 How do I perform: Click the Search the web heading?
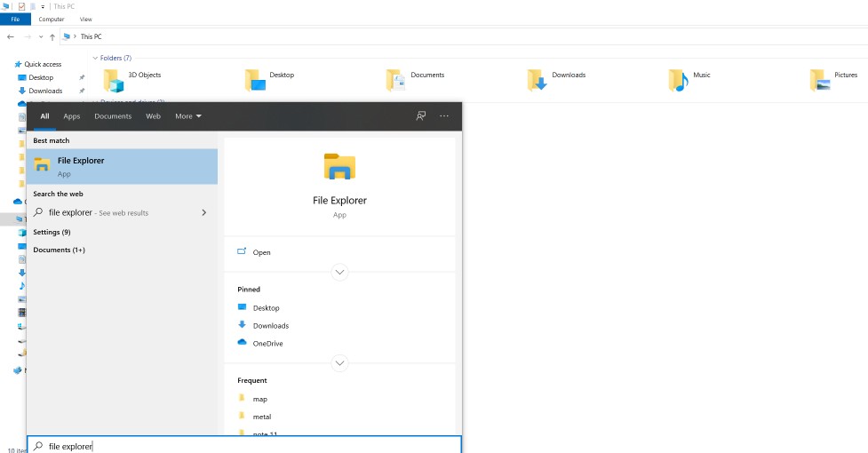coord(58,195)
